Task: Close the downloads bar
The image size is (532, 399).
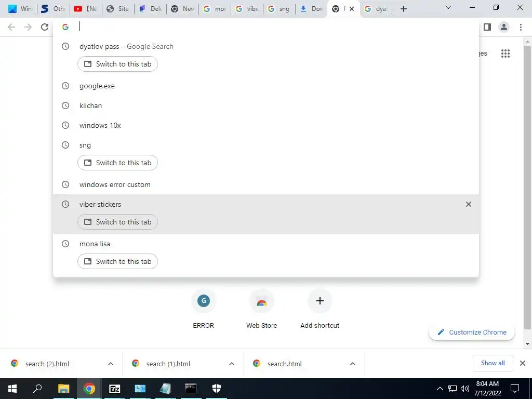Action: 523,363
